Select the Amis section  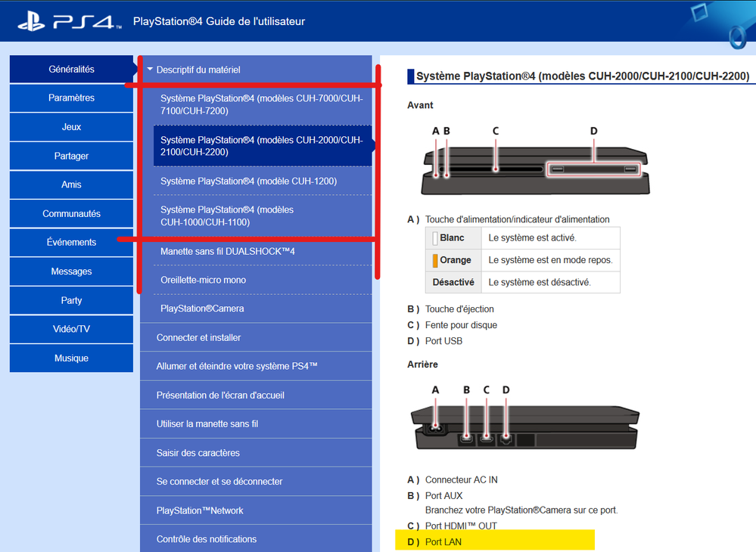pyautogui.click(x=71, y=185)
